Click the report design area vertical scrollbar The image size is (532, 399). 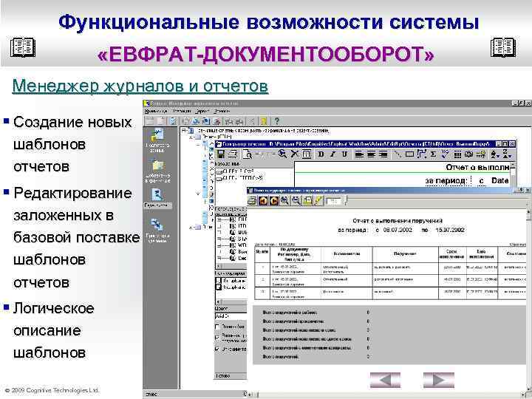tap(513, 174)
